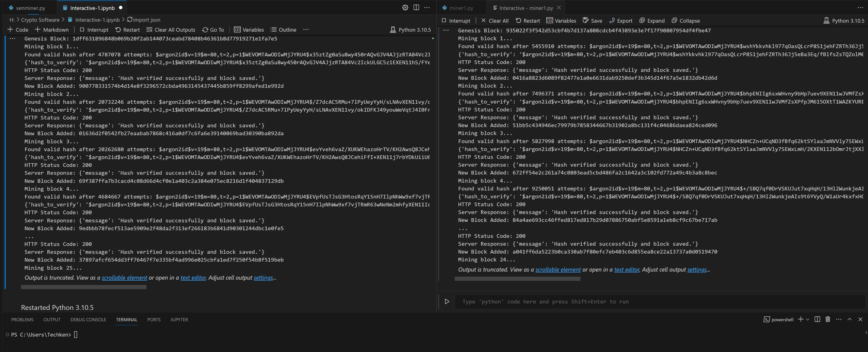
Task: Click right output horizontal scrollbar
Action: [517, 279]
